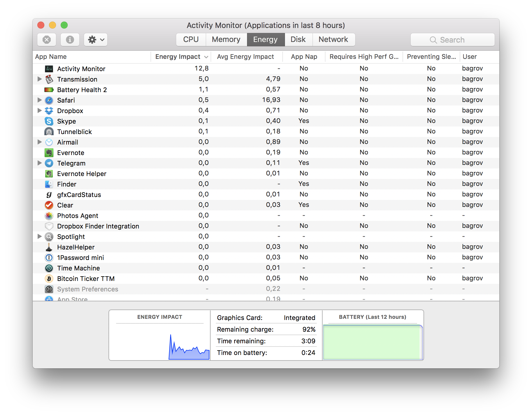Click the Photos Agent flower icon
The height and width of the screenshot is (415, 532).
[49, 216]
